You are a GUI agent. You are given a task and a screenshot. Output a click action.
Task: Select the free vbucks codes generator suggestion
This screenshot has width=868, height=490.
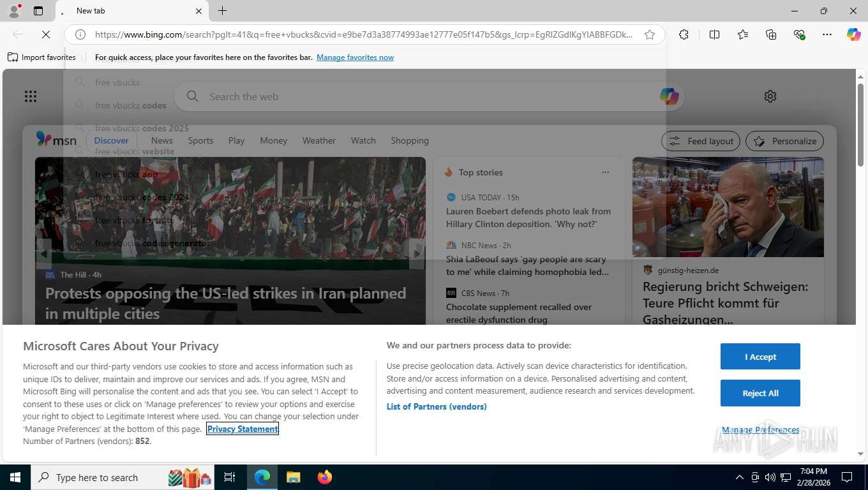(x=152, y=243)
